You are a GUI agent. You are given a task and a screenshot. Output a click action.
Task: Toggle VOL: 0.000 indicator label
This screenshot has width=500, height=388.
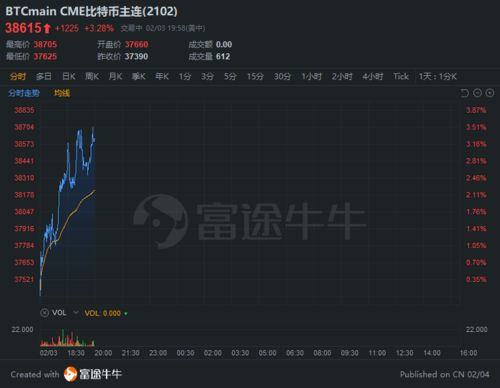(103, 313)
